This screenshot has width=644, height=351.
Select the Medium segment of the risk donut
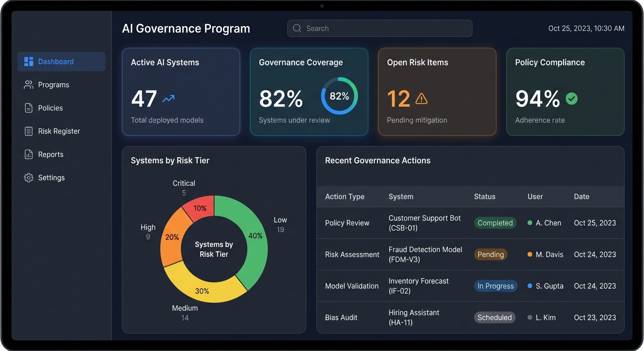pos(201,291)
